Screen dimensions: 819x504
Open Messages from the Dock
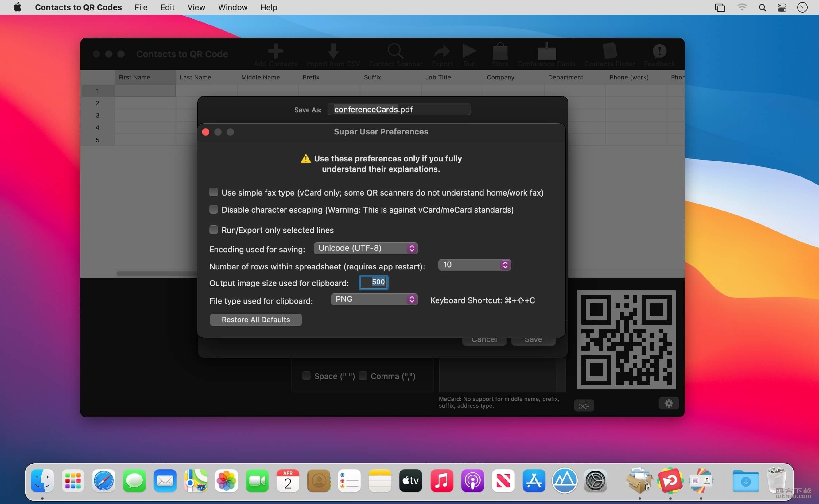coord(134,481)
